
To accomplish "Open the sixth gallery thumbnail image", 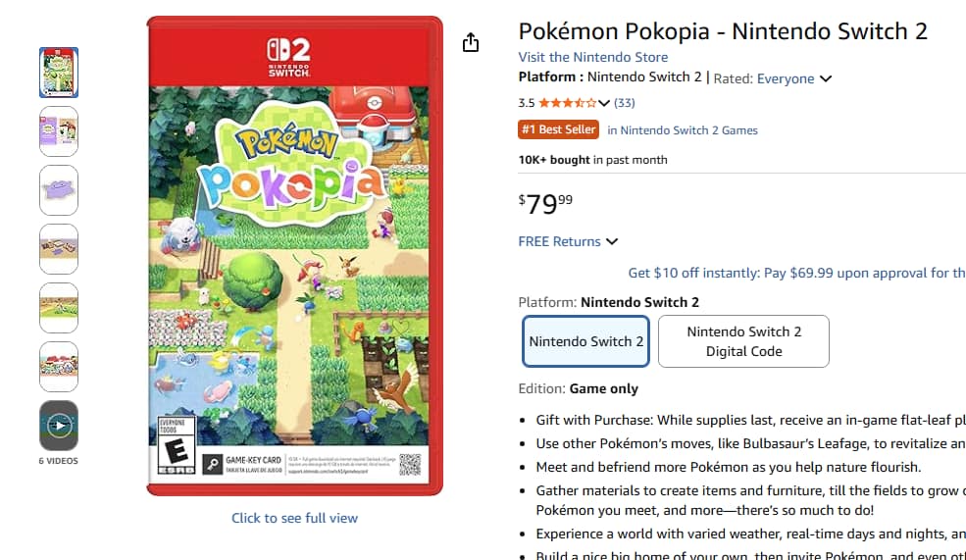I will [x=59, y=367].
